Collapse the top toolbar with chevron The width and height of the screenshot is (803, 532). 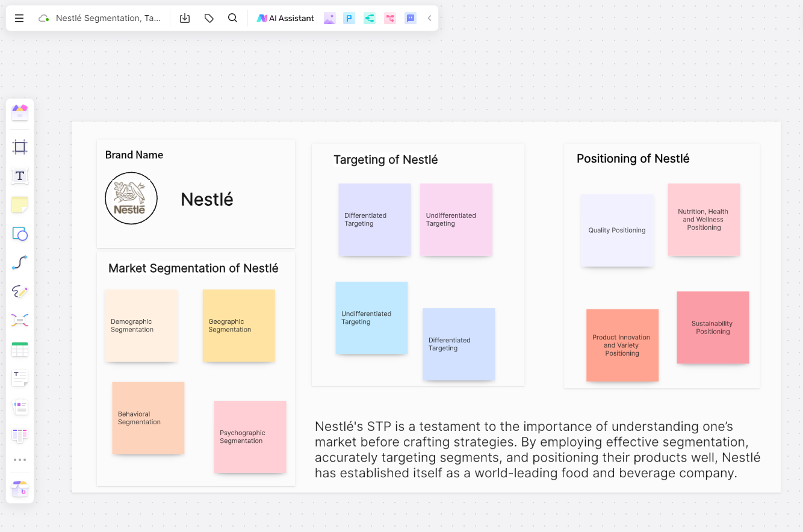pos(429,18)
